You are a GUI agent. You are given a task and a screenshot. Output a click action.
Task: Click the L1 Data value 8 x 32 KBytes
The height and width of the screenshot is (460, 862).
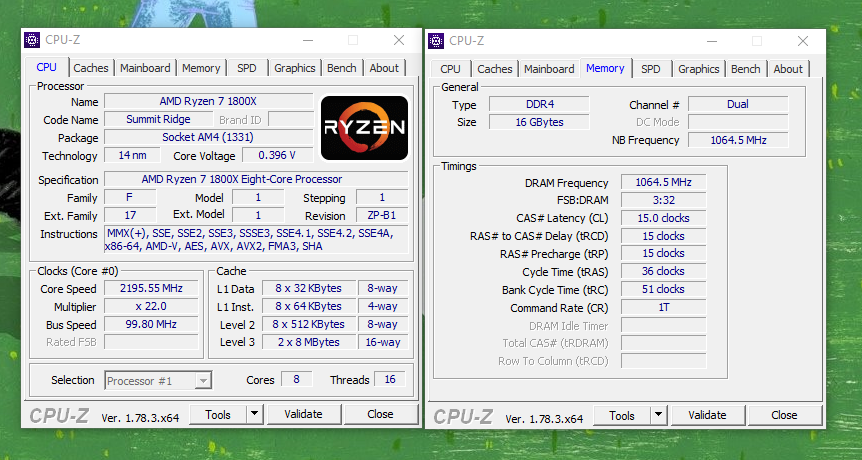tap(308, 289)
